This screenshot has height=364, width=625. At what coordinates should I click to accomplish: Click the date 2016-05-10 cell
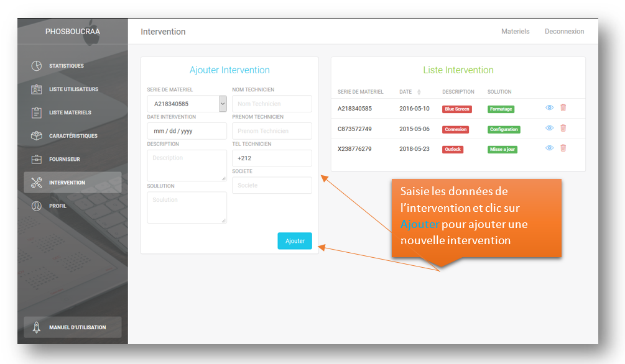click(x=415, y=108)
